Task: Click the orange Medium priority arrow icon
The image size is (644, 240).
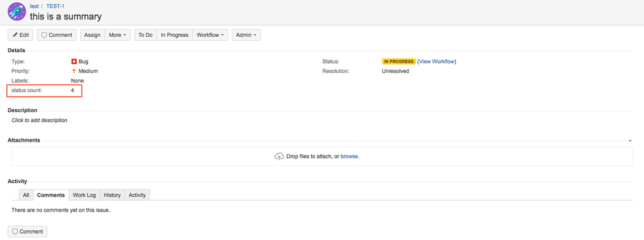Action: [x=74, y=71]
